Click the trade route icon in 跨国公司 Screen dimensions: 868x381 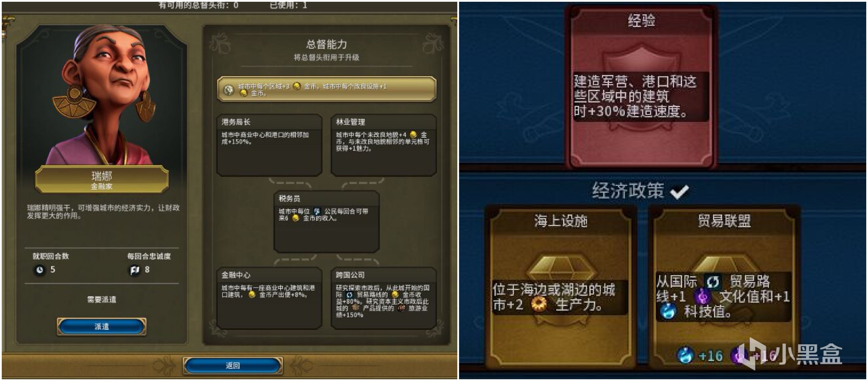pos(349,295)
